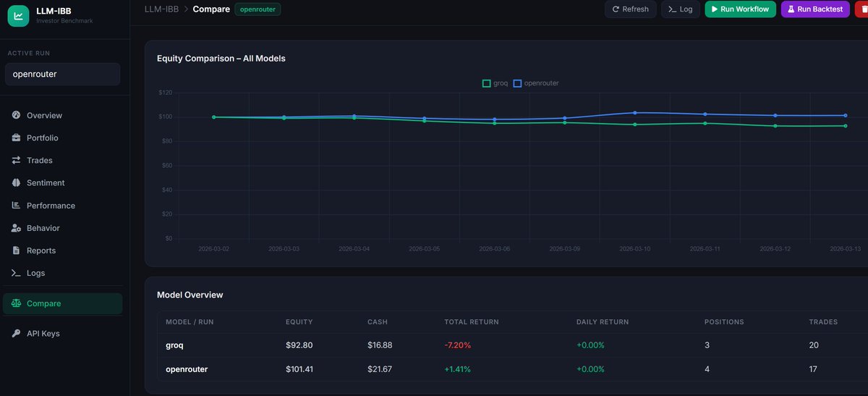Click the Compare balance scale icon
The image size is (868, 396).
[16, 303]
